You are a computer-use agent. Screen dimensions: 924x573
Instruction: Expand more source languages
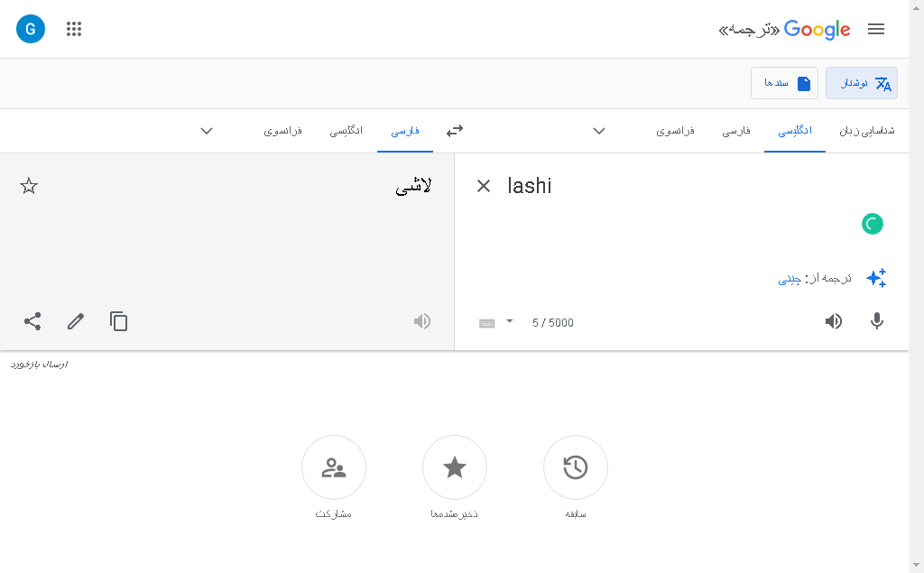click(x=599, y=131)
